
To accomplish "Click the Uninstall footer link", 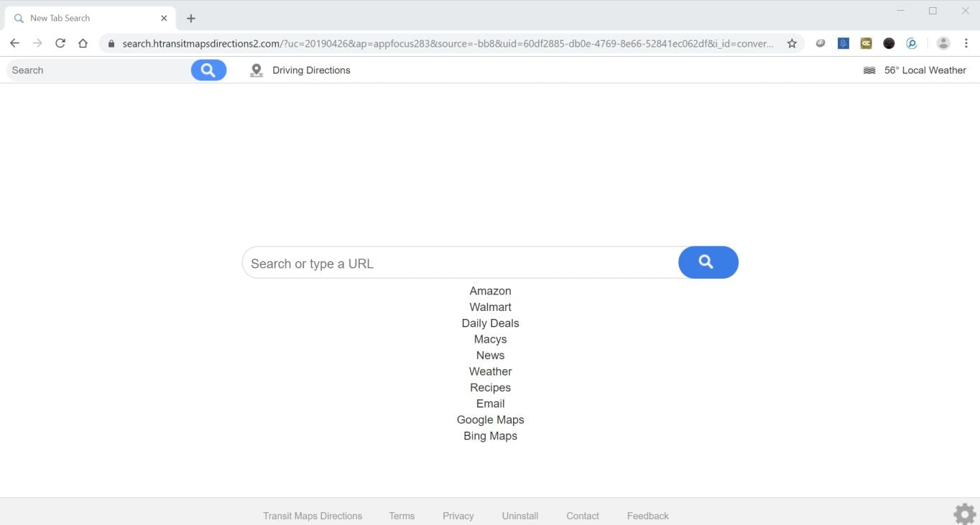I will point(520,516).
